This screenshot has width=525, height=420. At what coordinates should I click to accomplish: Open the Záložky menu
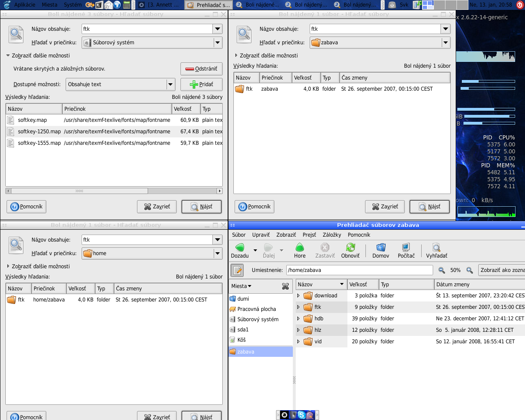[331, 235]
